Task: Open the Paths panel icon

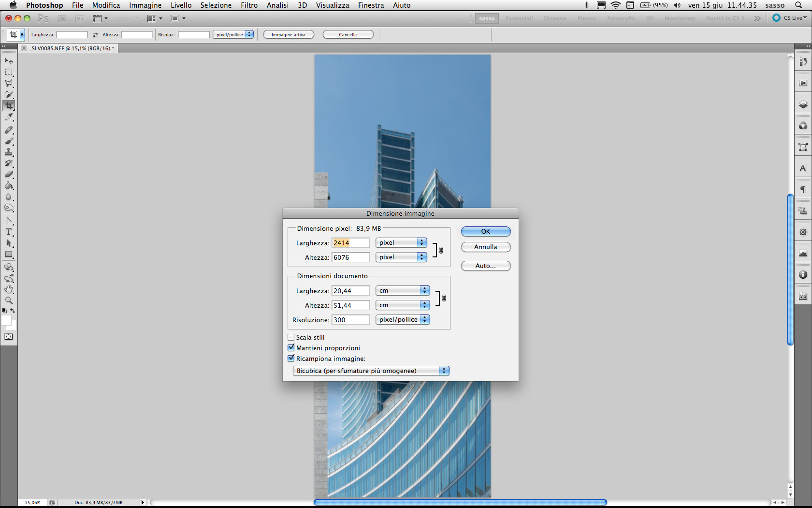Action: coord(803,147)
